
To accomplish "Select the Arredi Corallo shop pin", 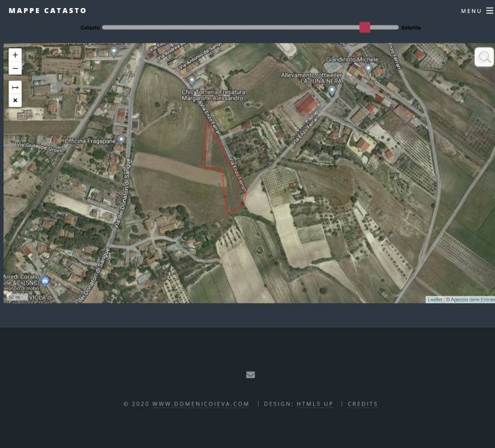I will point(45,281).
